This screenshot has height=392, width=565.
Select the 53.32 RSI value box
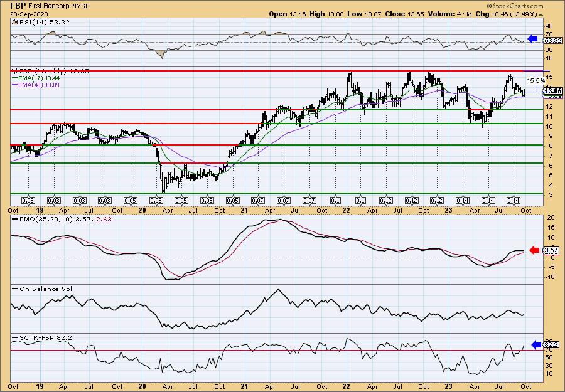pyautogui.click(x=552, y=41)
